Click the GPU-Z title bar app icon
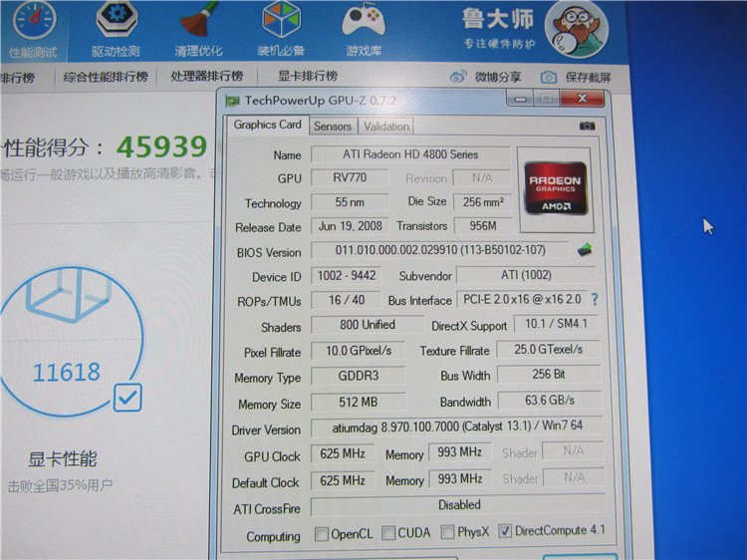The image size is (747, 560). [232, 101]
